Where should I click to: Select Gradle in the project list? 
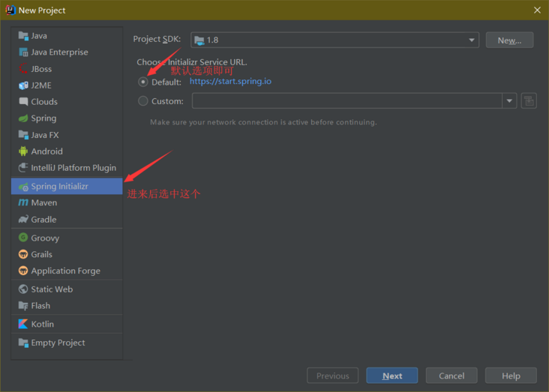click(x=67, y=220)
